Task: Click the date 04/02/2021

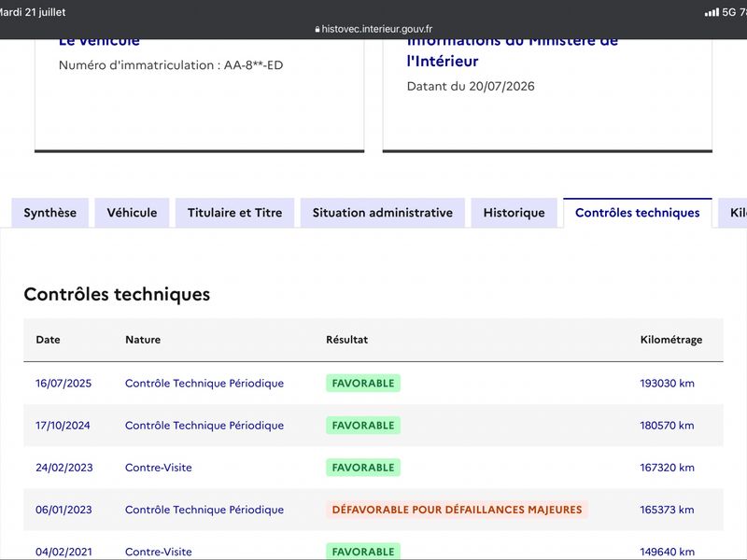Action: 63,552
